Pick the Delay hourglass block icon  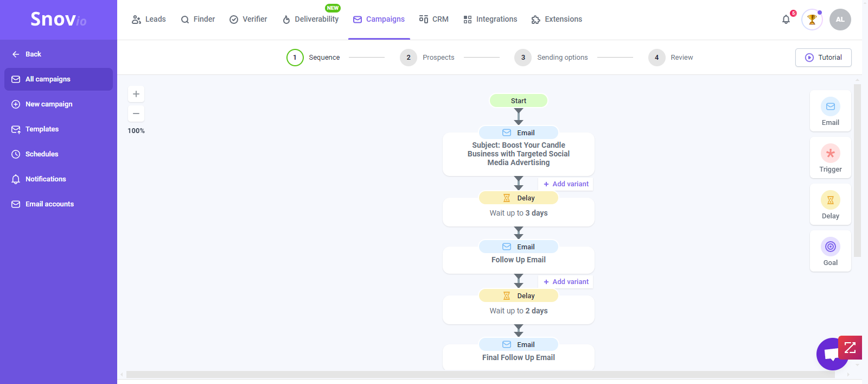click(830, 200)
